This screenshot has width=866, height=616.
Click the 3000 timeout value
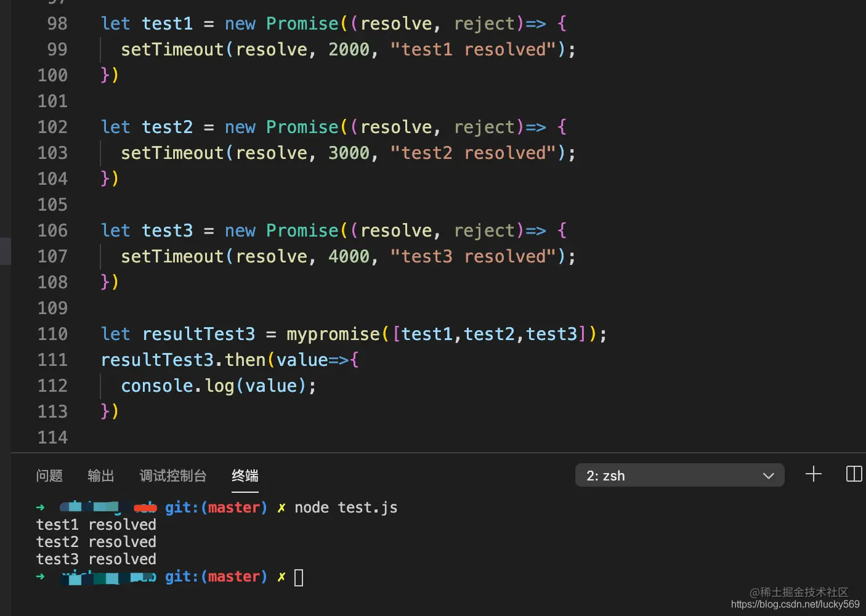[349, 153]
